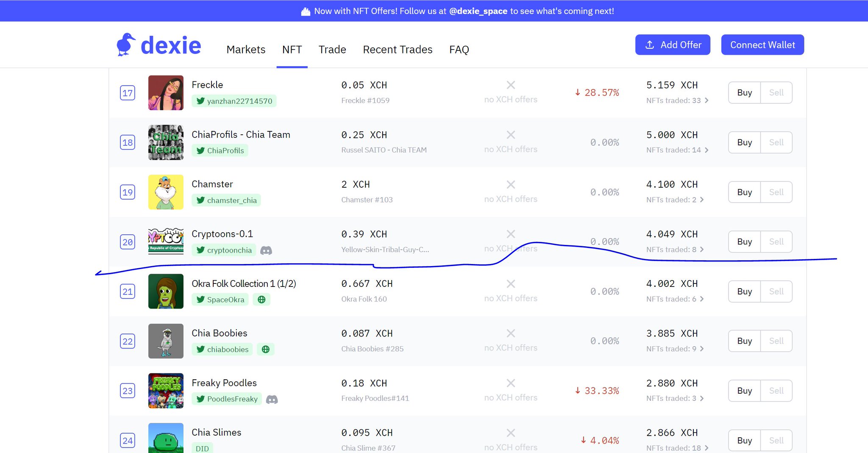Click rank badge number 23
The height and width of the screenshot is (453, 868).
(x=128, y=391)
